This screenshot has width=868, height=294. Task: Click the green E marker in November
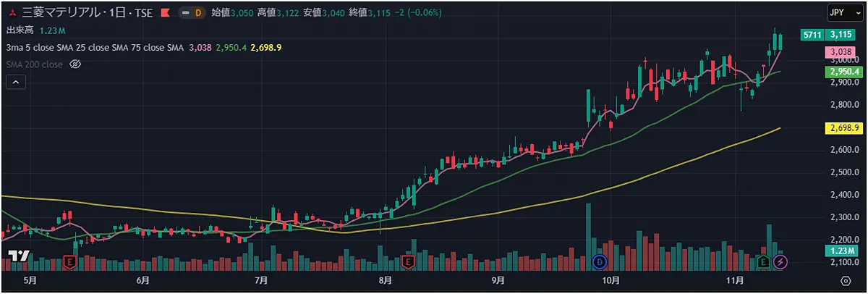click(763, 261)
